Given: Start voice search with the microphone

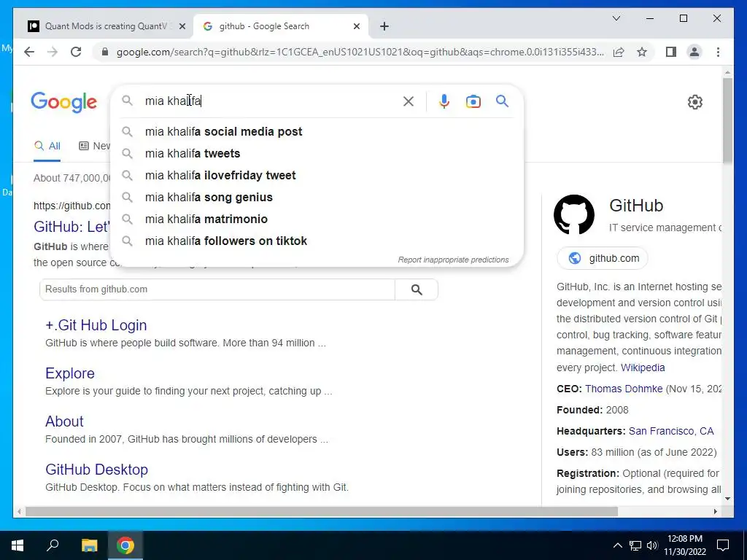Looking at the screenshot, I should (444, 101).
